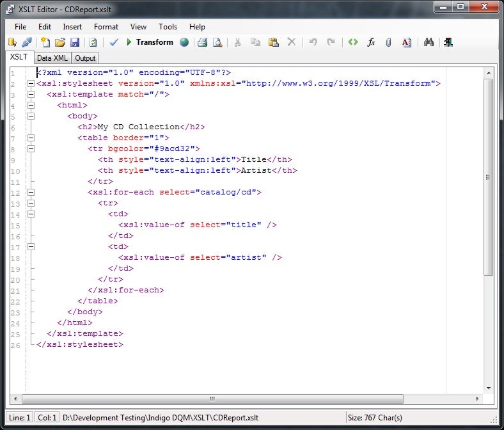Switch to the Output tab

point(85,58)
